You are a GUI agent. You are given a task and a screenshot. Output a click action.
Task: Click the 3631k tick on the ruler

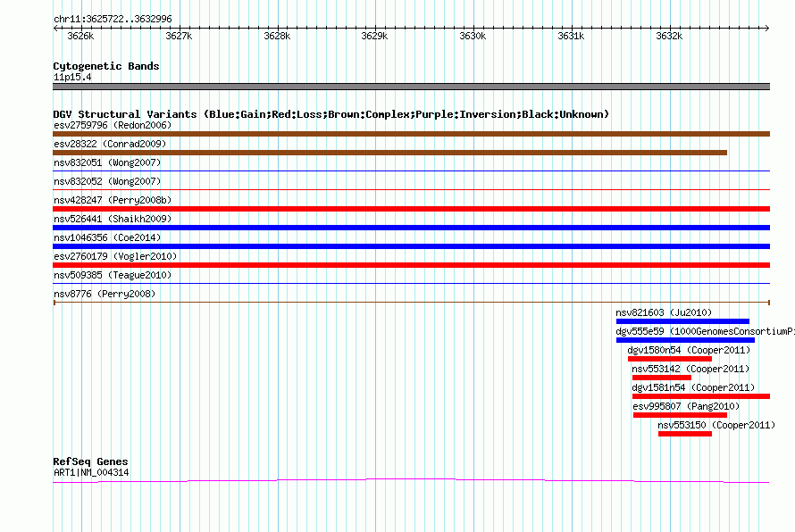(x=571, y=35)
